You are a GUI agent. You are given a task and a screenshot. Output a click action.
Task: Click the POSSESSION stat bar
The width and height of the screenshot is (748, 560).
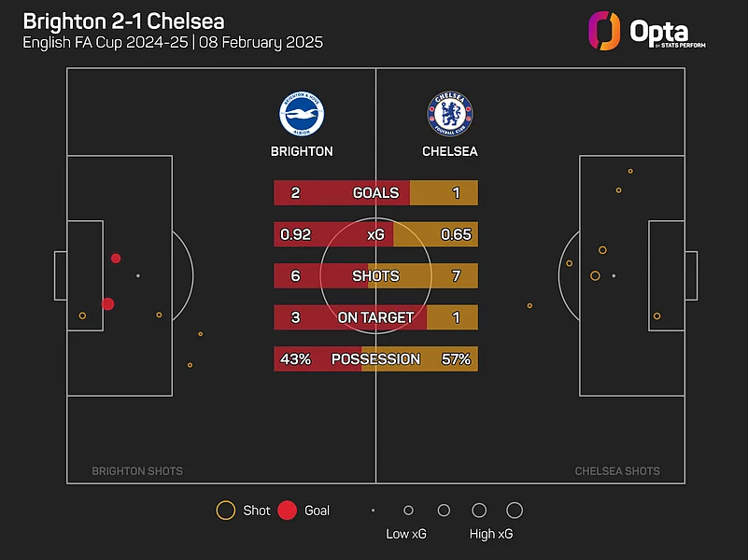click(375, 358)
